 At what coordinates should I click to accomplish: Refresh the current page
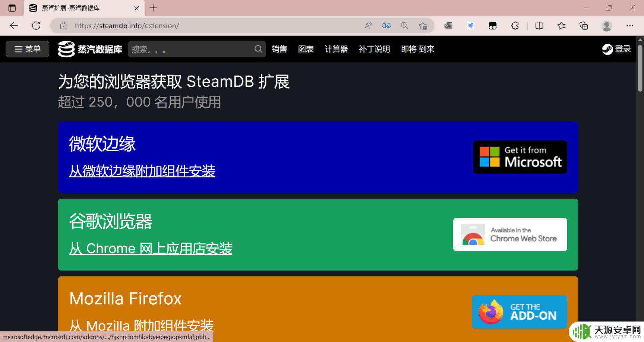click(x=36, y=26)
